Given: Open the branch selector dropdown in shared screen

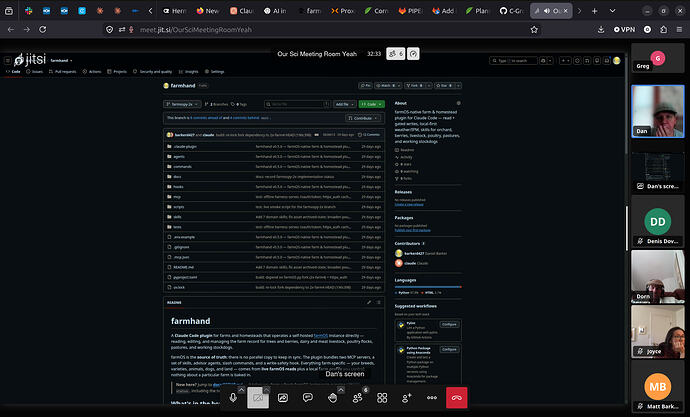Looking at the screenshot, I should click(182, 104).
